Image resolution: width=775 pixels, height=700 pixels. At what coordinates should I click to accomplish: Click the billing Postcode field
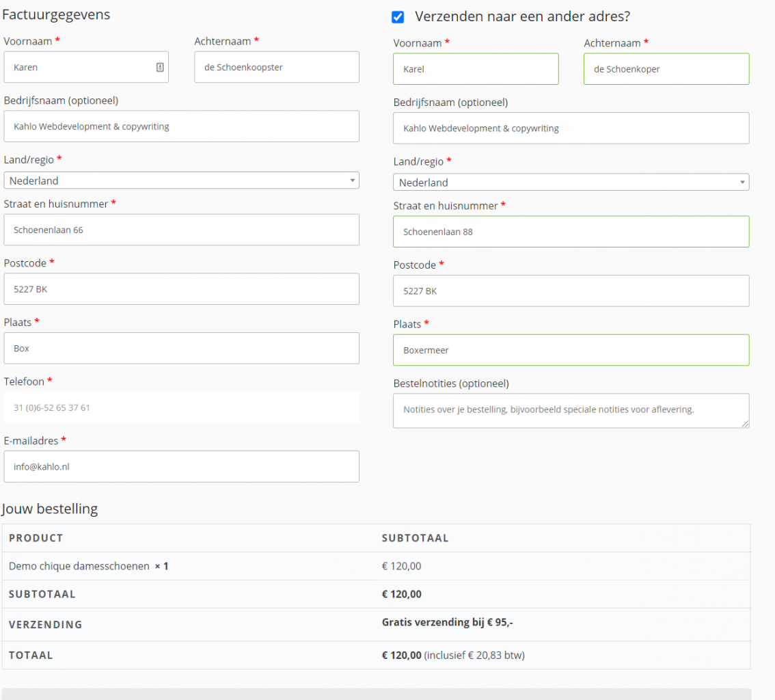coord(181,289)
